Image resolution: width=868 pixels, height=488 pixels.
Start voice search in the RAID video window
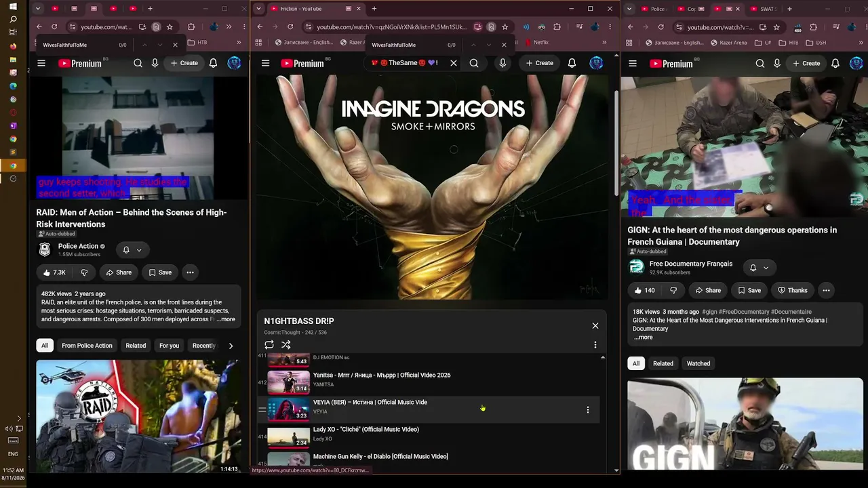[x=155, y=63]
